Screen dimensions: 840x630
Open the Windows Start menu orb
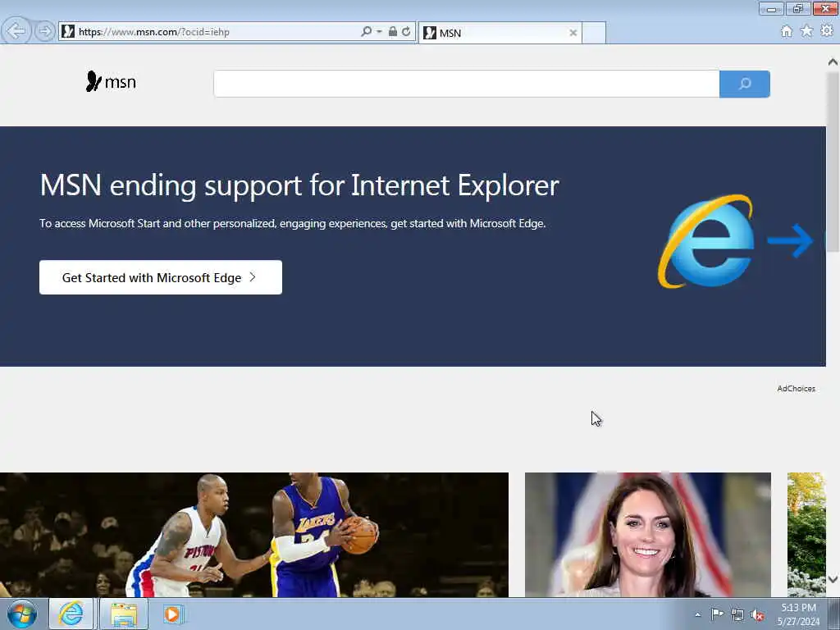pos(22,614)
